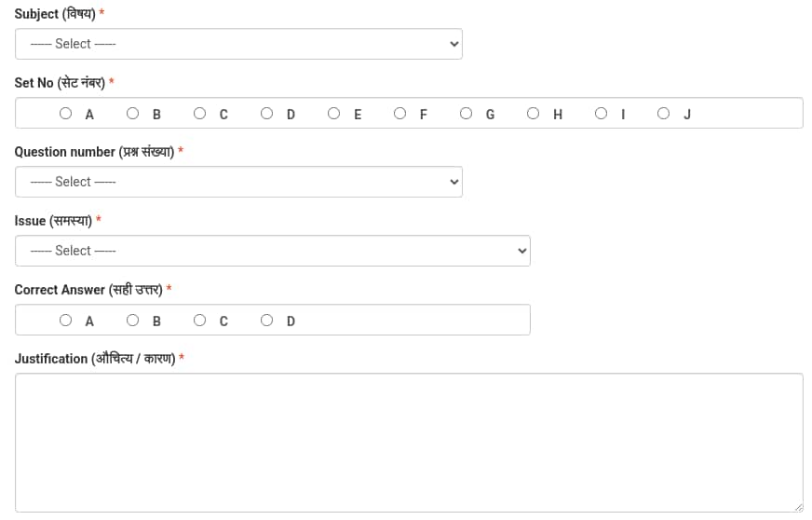812x520 pixels.
Task: Pick Set No option C
Action: 199,114
